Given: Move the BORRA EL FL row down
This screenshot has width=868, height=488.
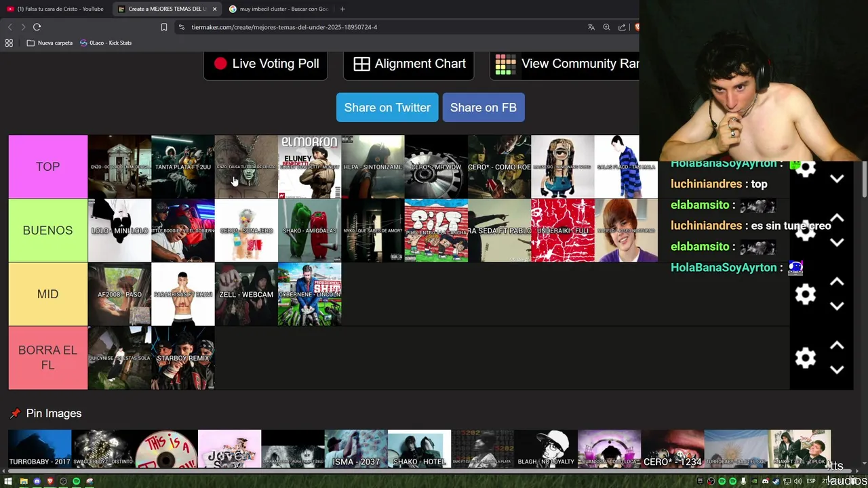Looking at the screenshot, I should coord(837,370).
